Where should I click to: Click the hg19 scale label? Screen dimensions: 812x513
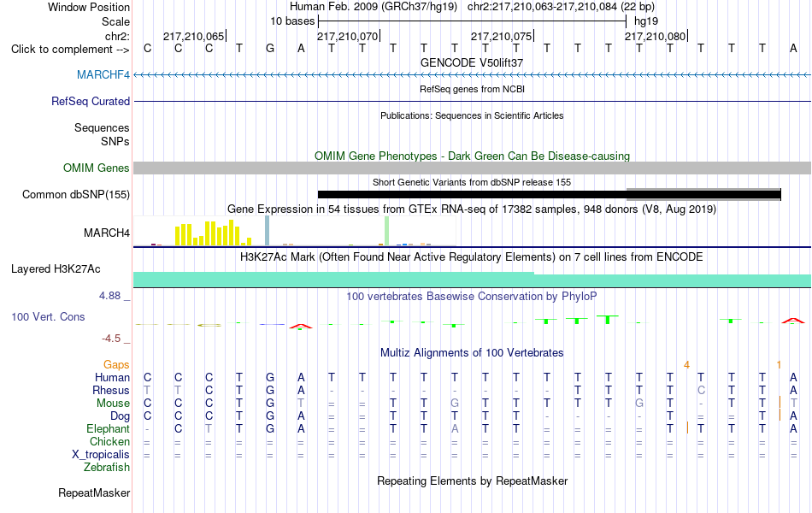click(x=646, y=21)
